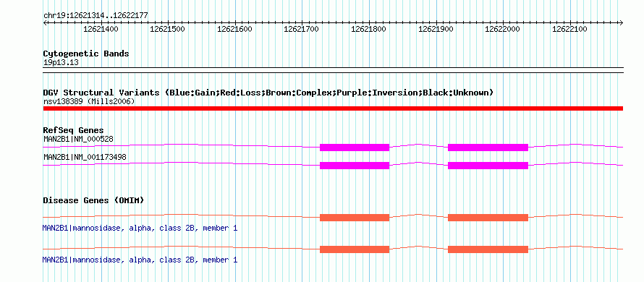644x282 pixels.
Task: Click the right arrow end of ruler
Action: pyautogui.click(x=622, y=22)
